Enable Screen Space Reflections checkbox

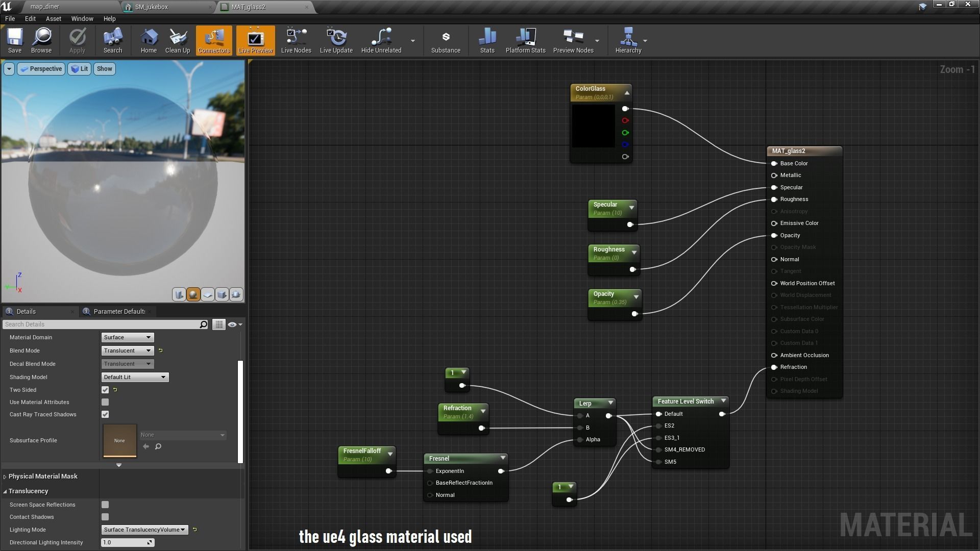105,505
